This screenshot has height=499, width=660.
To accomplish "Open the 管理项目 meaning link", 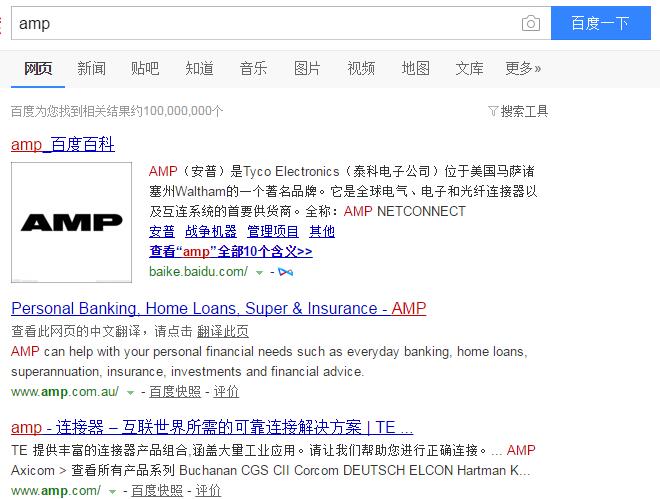I will coord(273,231).
